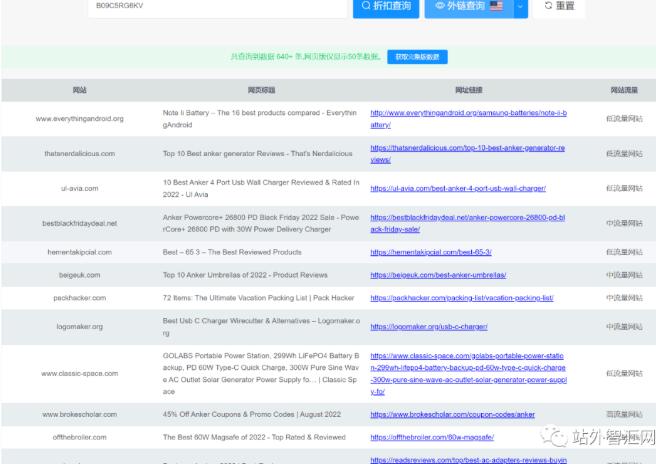Click the 重置 reset button
This screenshot has width=656, height=464.
pyautogui.click(x=559, y=6)
